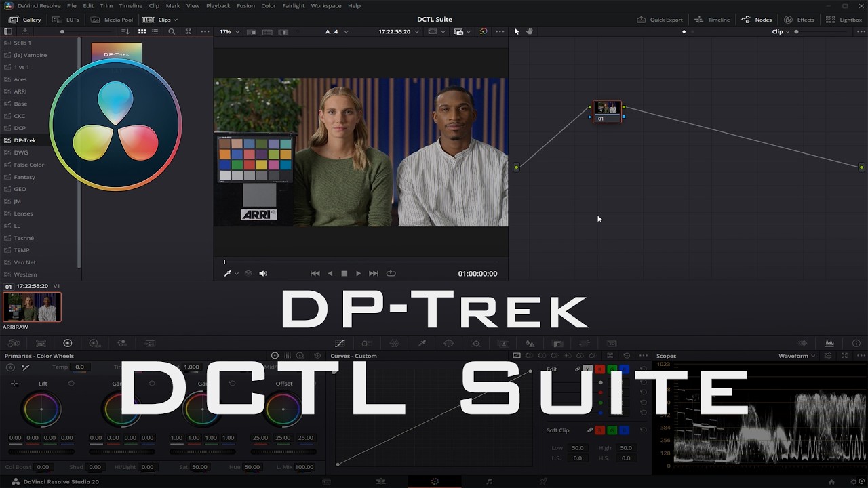Show the Media Pool

click(x=112, y=20)
